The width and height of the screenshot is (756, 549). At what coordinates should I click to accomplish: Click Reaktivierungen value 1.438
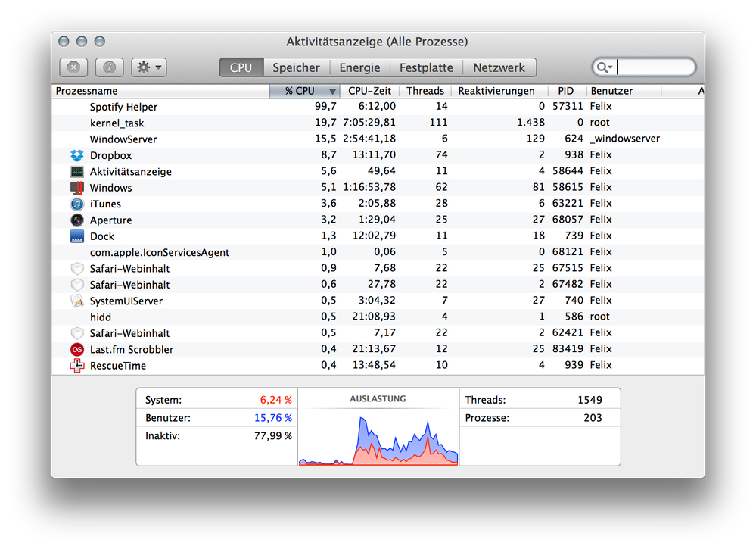click(x=530, y=123)
